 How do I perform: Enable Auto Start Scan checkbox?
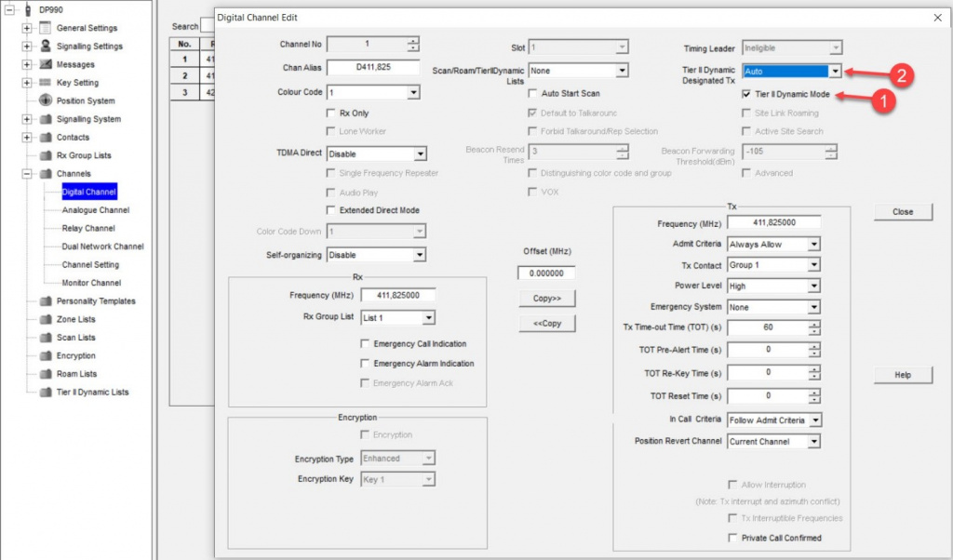pyautogui.click(x=532, y=94)
